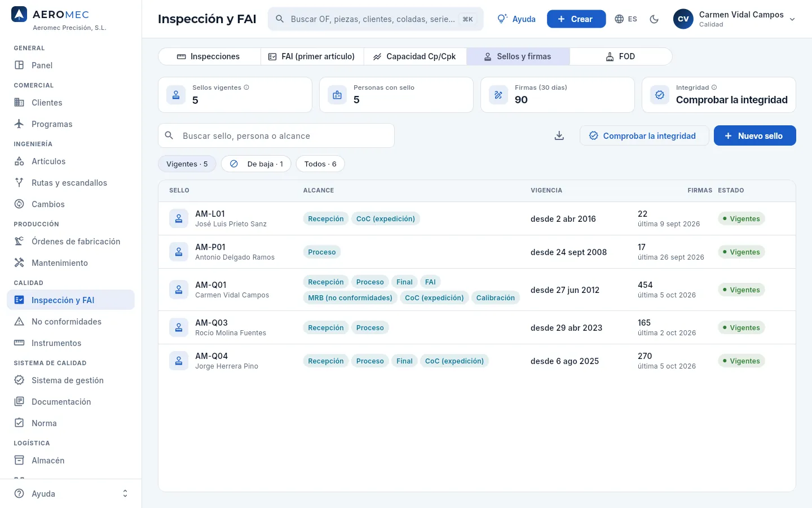This screenshot has width=812, height=508.
Task: Click the Nuevo sello button
Action: (755, 135)
